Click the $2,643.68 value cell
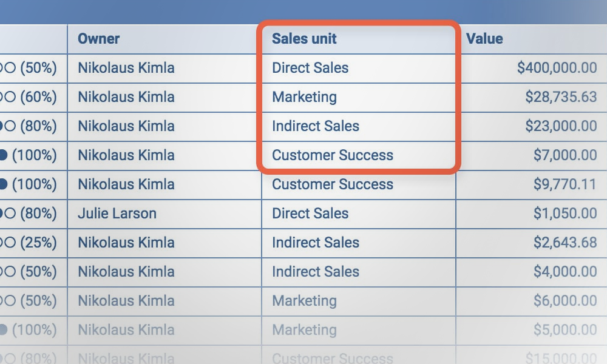Image resolution: width=607 pixels, height=364 pixels. point(565,243)
